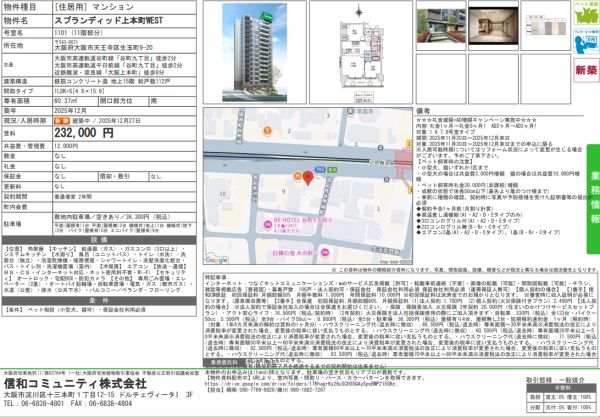The image size is (600, 417).
Task: Select the 白樺の宿 pink lodging marker
Action: 324,252
